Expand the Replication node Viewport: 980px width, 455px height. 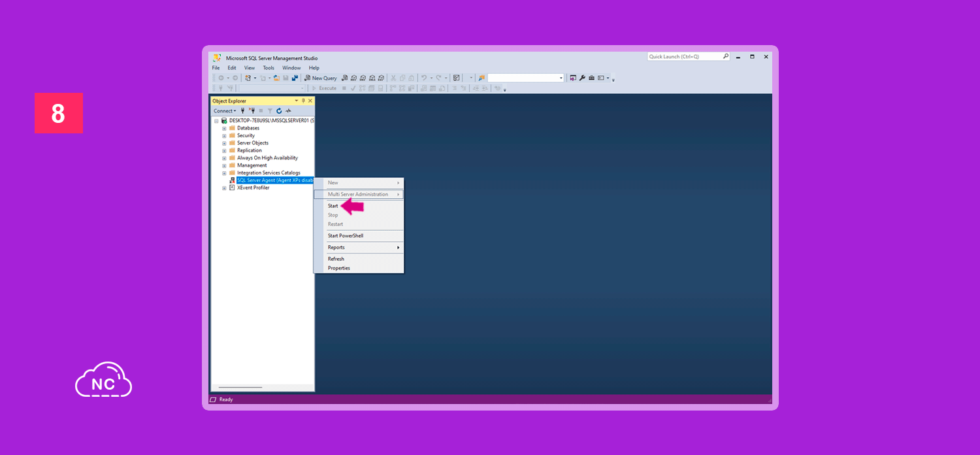click(x=224, y=150)
